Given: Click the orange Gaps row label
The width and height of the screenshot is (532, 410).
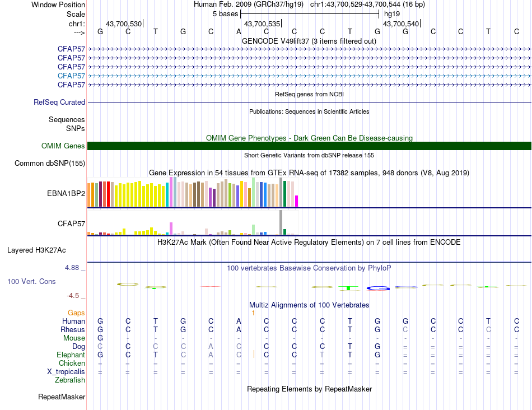Looking at the screenshot, I should tap(77, 313).
